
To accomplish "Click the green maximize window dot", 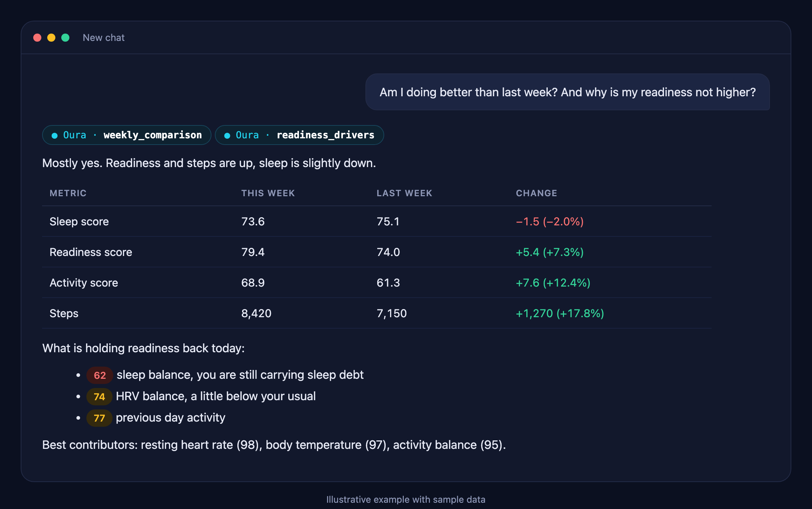I will coord(65,38).
